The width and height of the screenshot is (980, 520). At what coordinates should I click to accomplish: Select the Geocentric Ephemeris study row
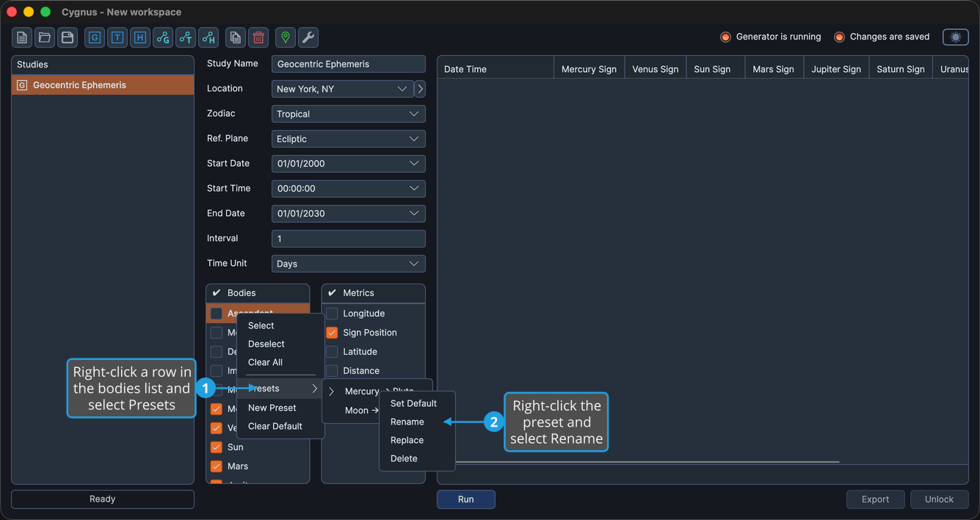pos(103,85)
